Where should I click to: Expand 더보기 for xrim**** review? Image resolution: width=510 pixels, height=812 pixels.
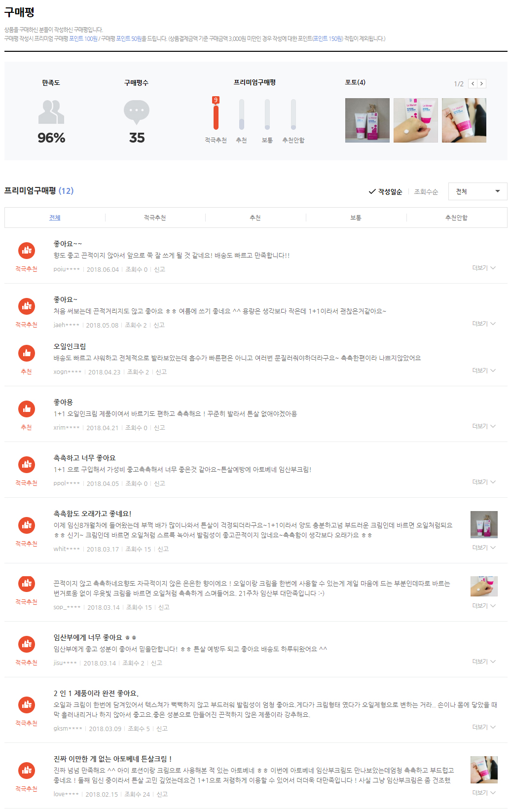click(484, 426)
